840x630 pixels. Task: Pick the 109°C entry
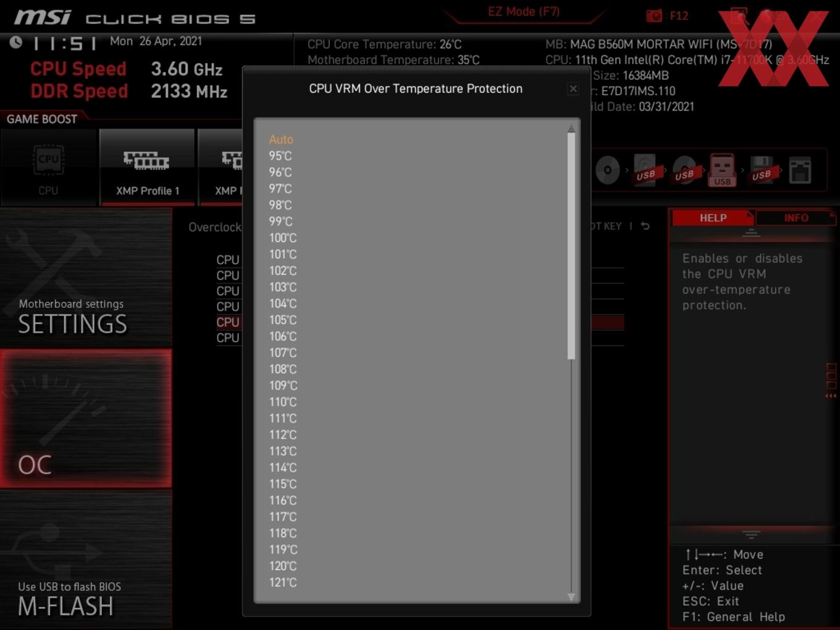(283, 385)
